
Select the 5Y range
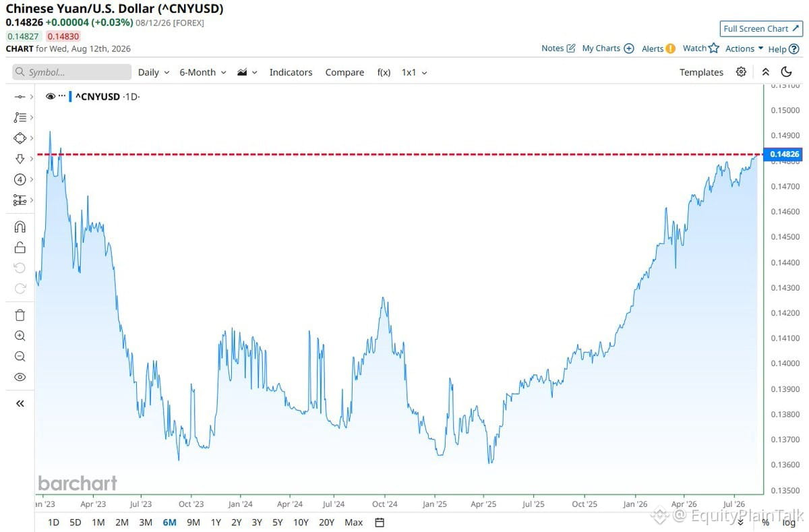(278, 522)
